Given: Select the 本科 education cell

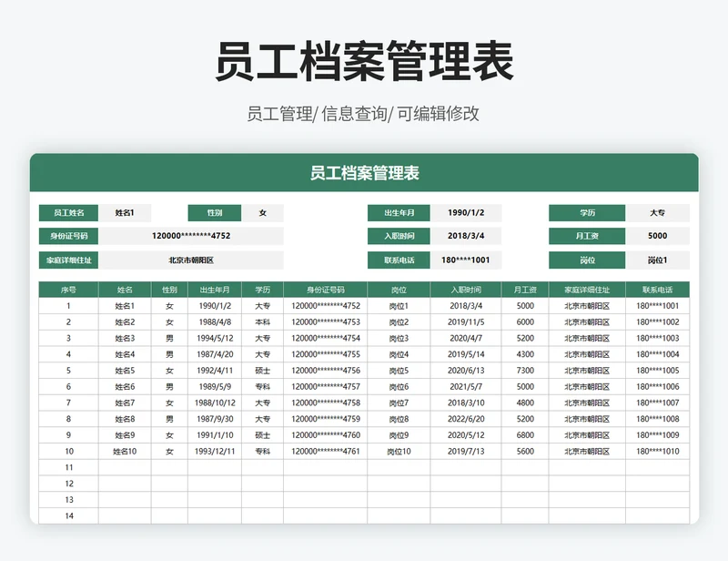Looking at the screenshot, I should 262,322.
